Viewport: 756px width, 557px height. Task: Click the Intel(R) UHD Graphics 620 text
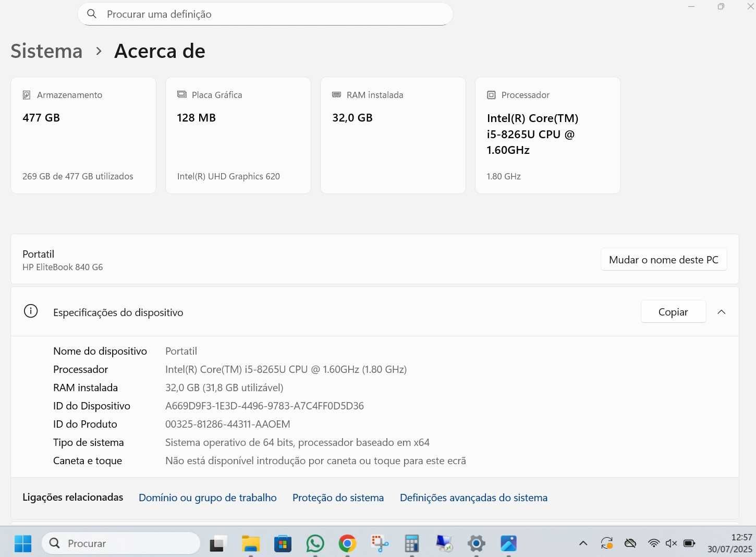(x=228, y=176)
